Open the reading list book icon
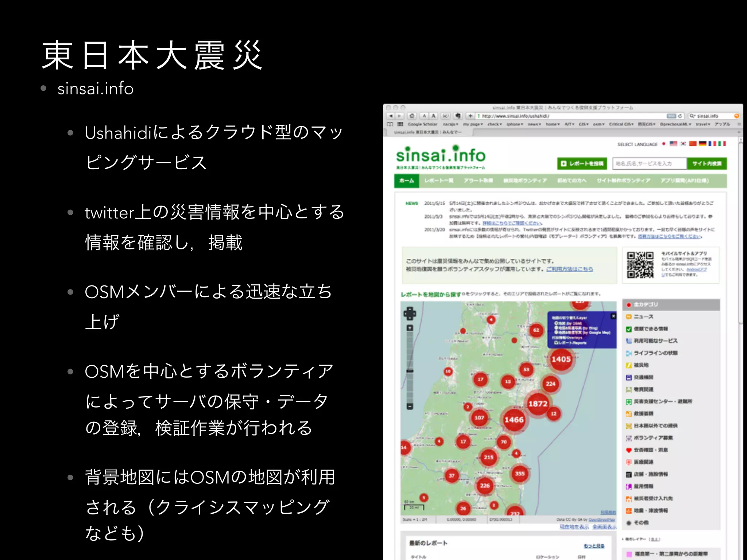Viewport: 747px width, 560px height. click(390, 124)
